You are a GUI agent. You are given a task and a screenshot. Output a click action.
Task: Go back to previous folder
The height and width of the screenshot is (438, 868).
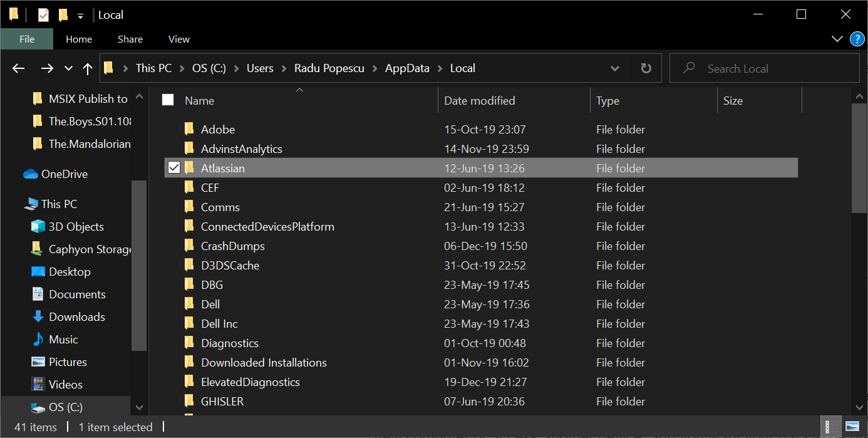pyautogui.click(x=19, y=69)
